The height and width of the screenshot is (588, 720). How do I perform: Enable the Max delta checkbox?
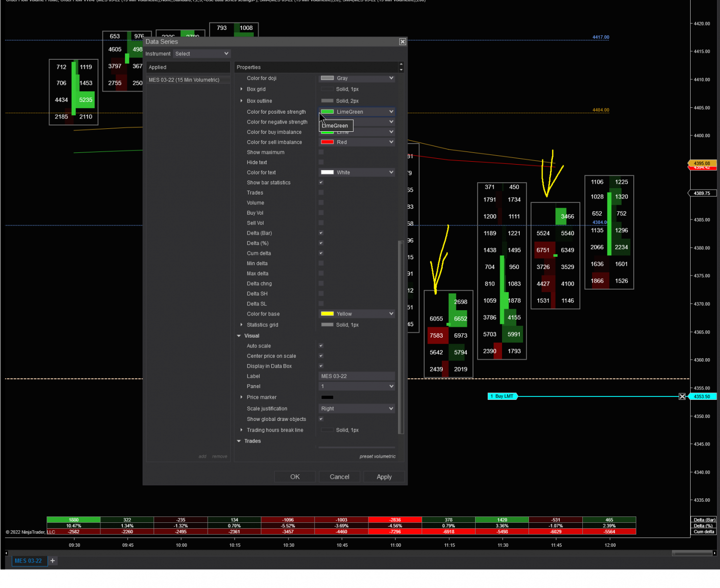pyautogui.click(x=321, y=273)
